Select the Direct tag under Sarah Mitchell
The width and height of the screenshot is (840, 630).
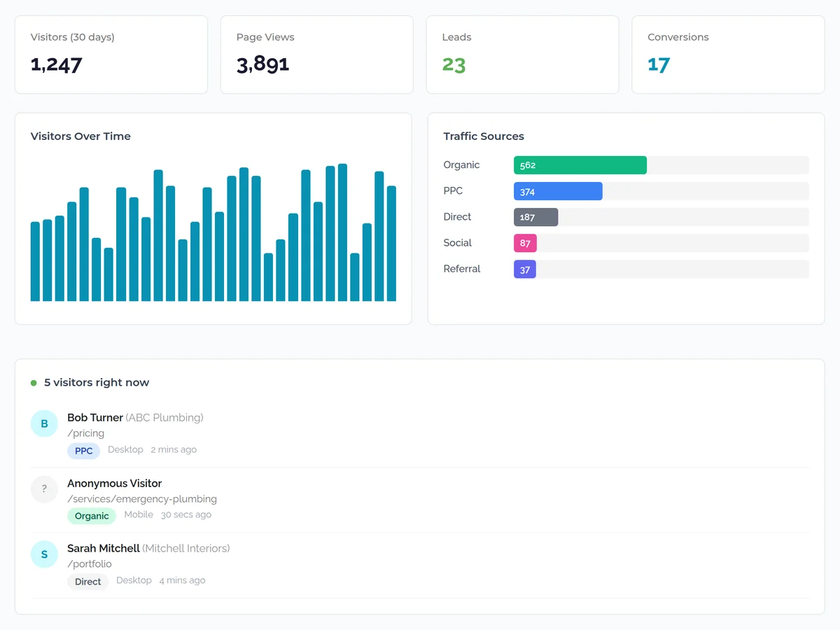pyautogui.click(x=87, y=581)
